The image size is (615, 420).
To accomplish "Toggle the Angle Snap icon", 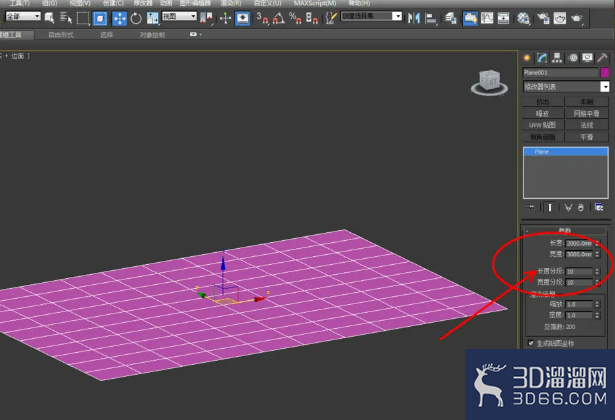I will click(x=278, y=18).
